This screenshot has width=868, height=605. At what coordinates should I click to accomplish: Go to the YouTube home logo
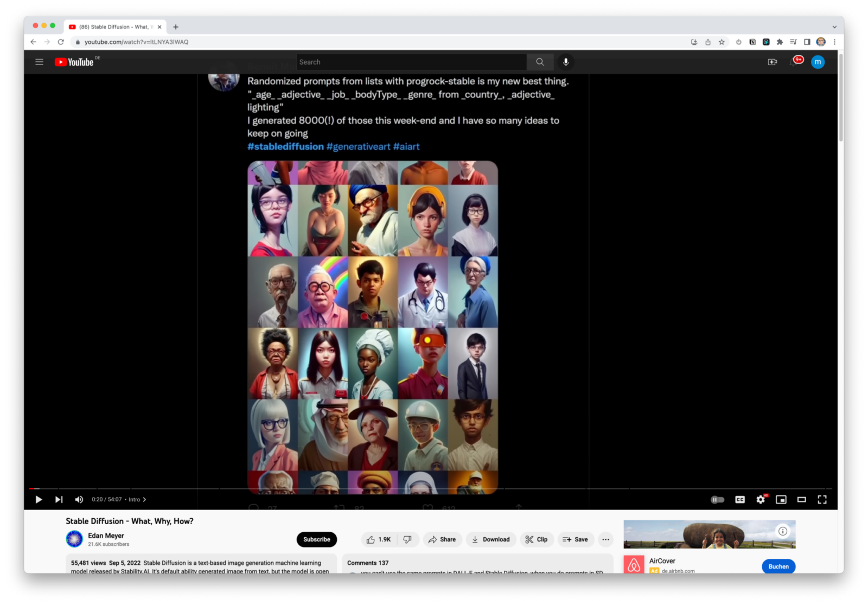point(74,62)
